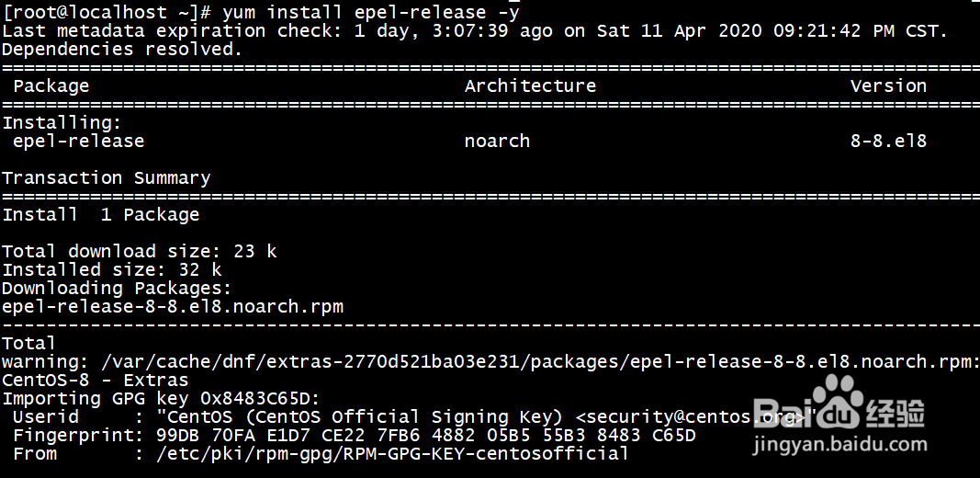Click the RPM-GPG-KEY-centosofficial file path
Image resolution: width=980 pixels, height=478 pixels.
(x=392, y=453)
